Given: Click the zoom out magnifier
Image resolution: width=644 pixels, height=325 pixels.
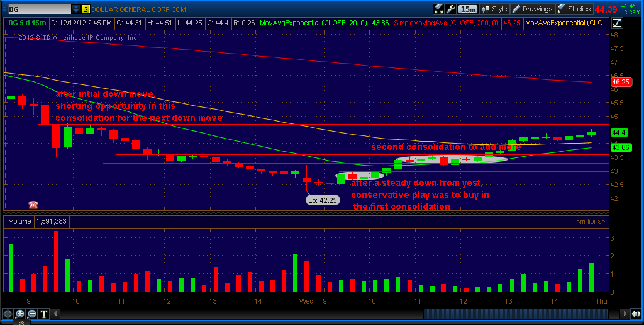Looking at the screenshot, I should pyautogui.click(x=31, y=314).
